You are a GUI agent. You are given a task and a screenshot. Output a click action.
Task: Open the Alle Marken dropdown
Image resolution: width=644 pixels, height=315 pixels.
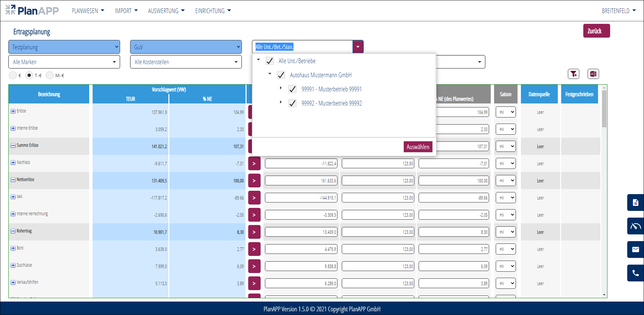(x=64, y=62)
